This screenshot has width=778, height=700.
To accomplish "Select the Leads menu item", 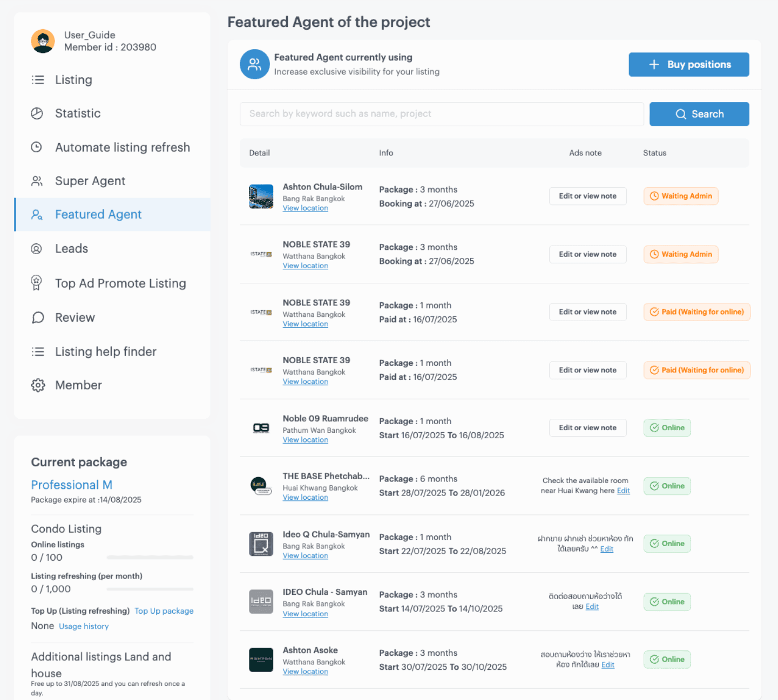I will click(x=71, y=249).
